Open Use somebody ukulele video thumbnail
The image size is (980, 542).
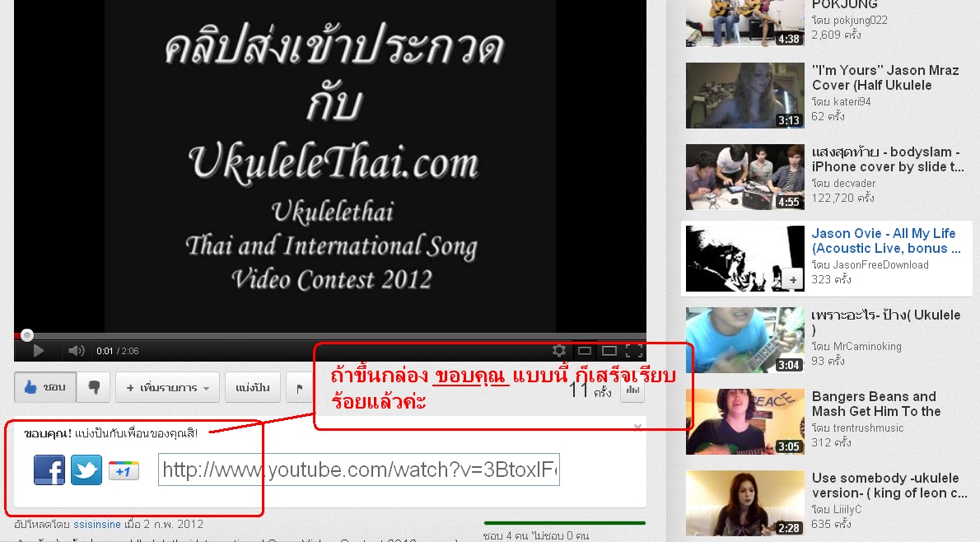coord(745,503)
